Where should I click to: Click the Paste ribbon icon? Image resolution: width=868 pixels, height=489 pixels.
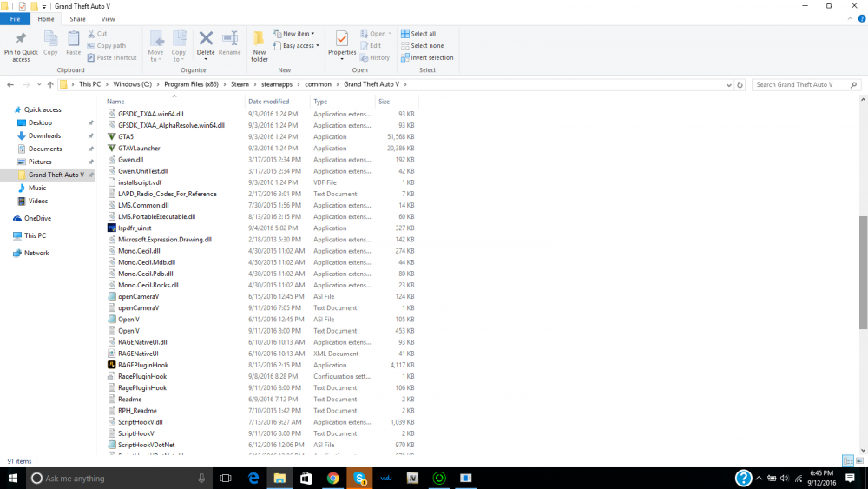pyautogui.click(x=73, y=43)
